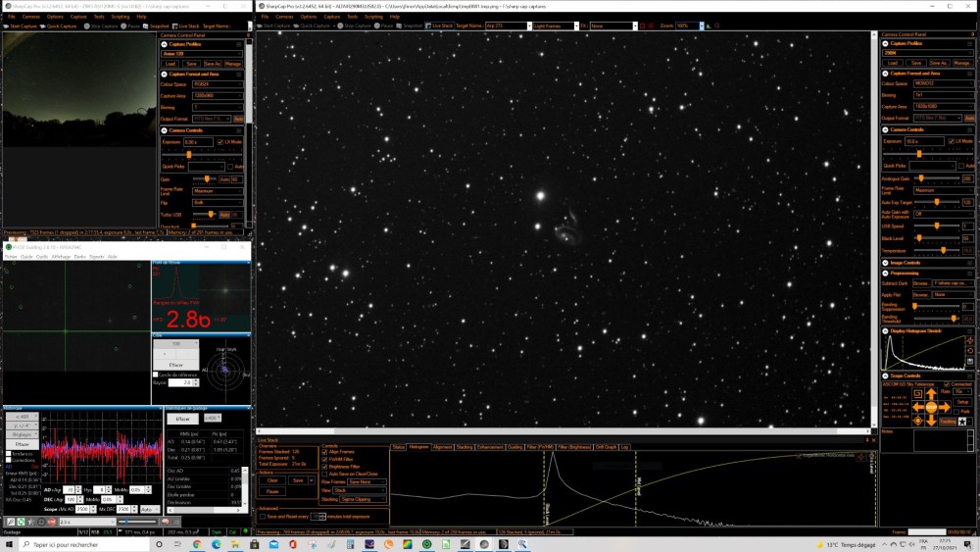Toggle Align Frames checkbox in Live Stack

(324, 452)
